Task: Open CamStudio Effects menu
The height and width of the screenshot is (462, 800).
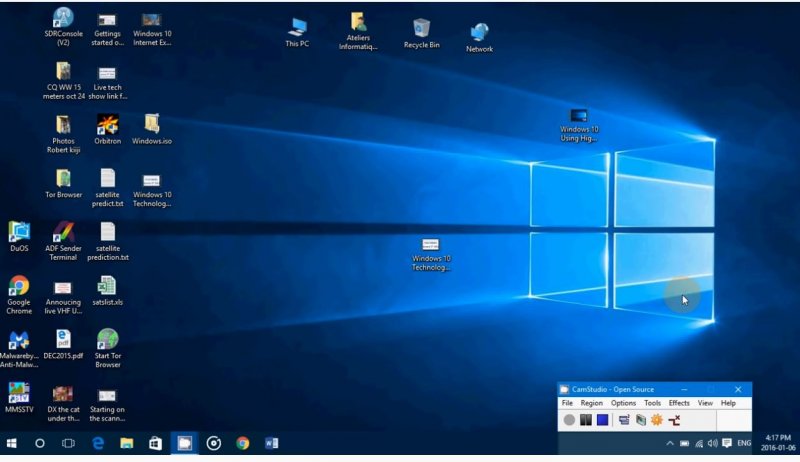Action: coord(679,403)
